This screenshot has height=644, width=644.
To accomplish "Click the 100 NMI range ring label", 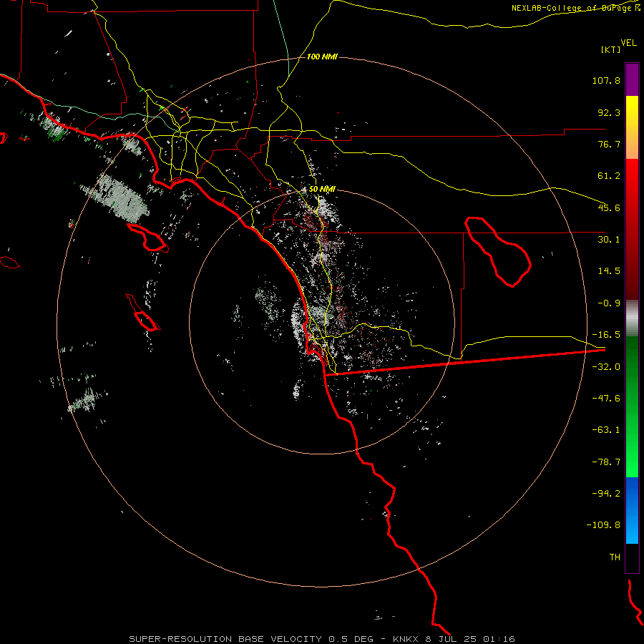I will 322,57.
